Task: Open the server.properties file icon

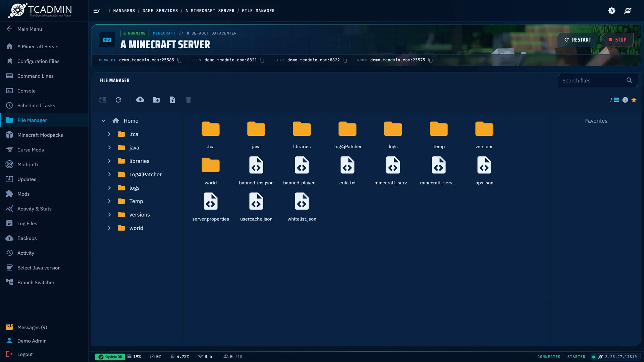Action: tap(211, 201)
